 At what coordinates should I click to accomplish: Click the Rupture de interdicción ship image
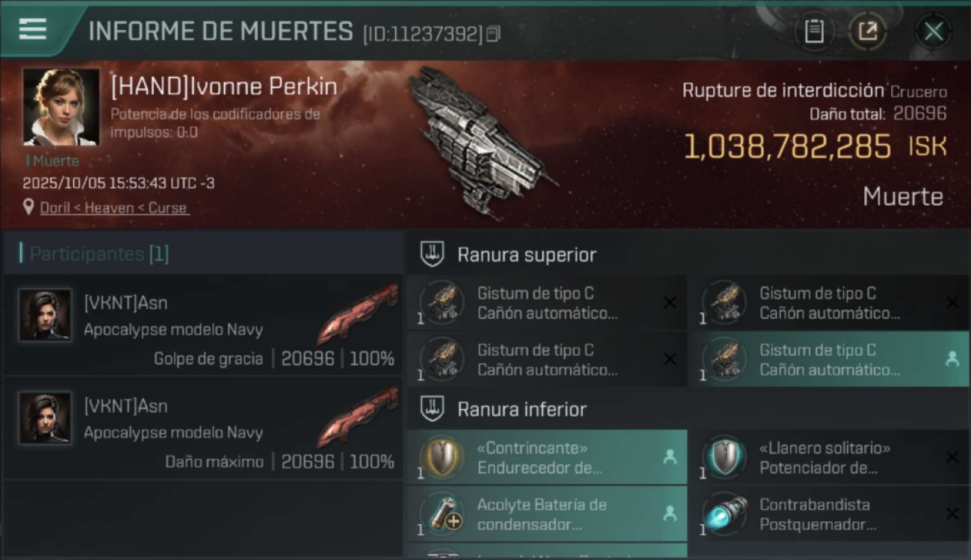pos(478,142)
